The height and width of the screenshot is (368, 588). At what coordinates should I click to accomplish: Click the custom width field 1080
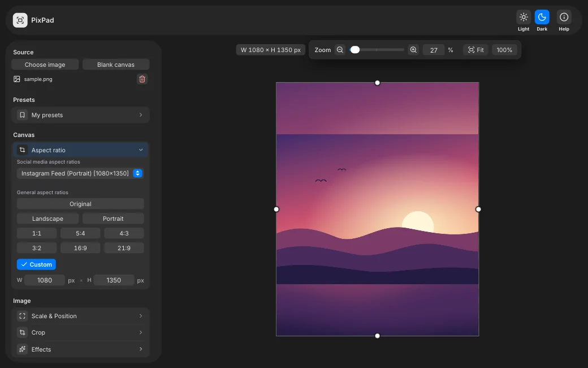click(x=45, y=280)
